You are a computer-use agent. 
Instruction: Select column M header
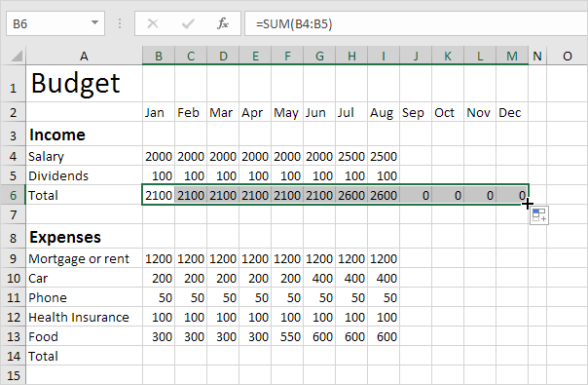pyautogui.click(x=512, y=56)
